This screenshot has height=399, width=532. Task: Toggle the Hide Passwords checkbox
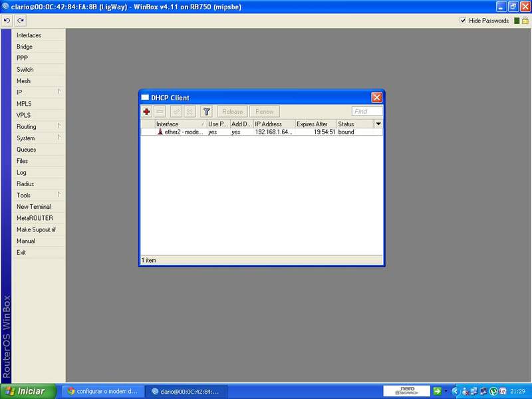(463, 21)
